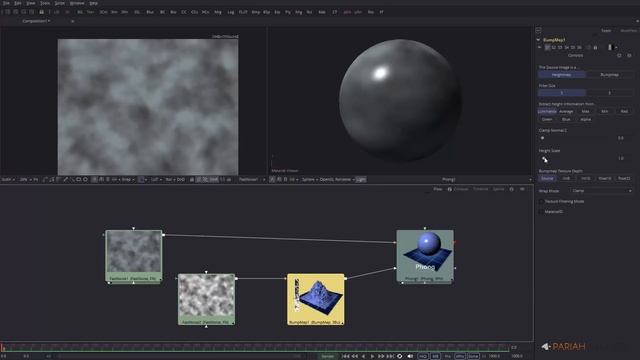Toggle RoI region of interest in viewer
The image size is (640, 360).
[x=168, y=180]
